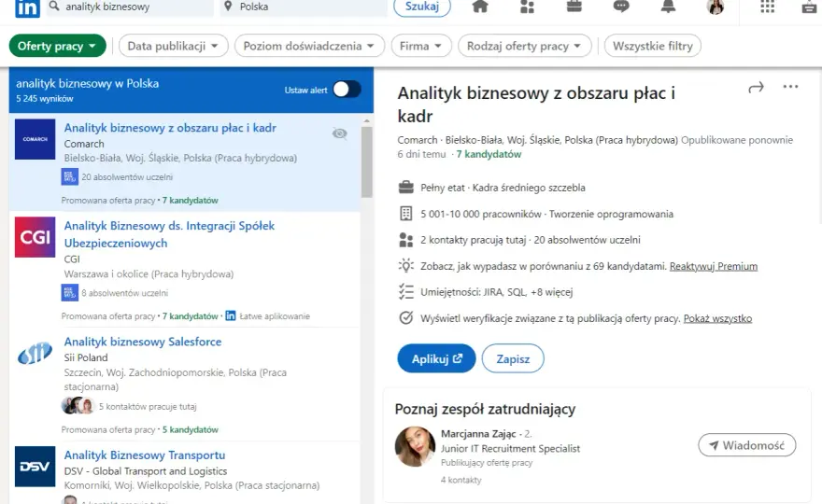Click the Aplikuj button
Screen dimensions: 822x504
(x=436, y=359)
